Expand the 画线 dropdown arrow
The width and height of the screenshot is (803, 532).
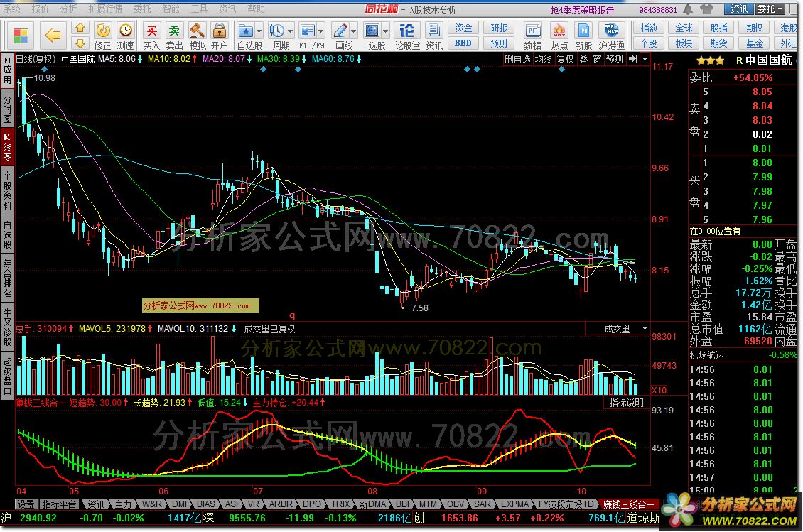point(353,31)
